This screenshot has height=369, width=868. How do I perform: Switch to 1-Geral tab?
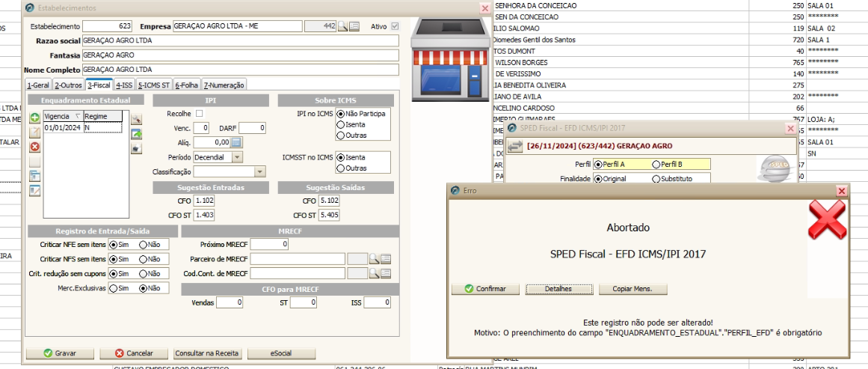click(38, 85)
